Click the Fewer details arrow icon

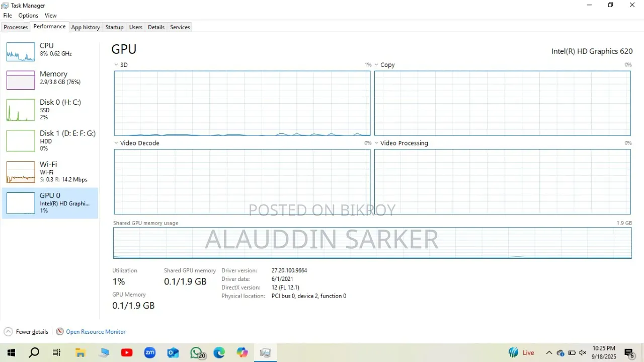pos(8,332)
